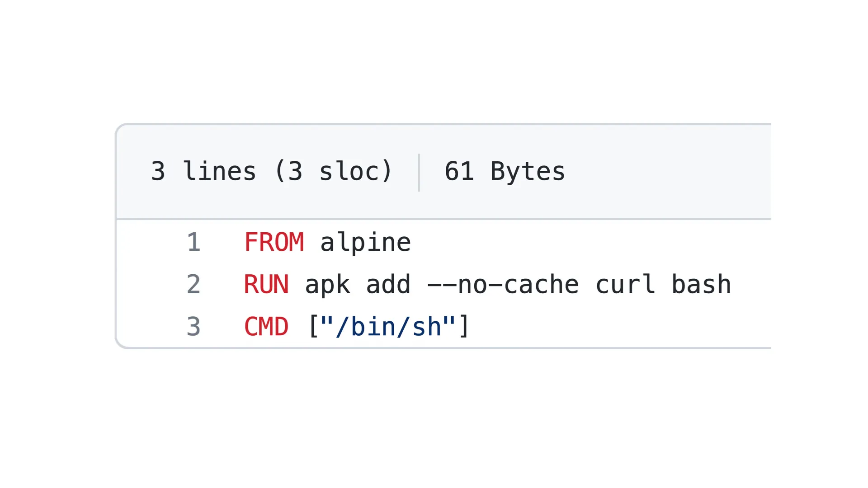The image size is (868, 488).
Task: Click the word alpine on line 1
Action: 365,243
